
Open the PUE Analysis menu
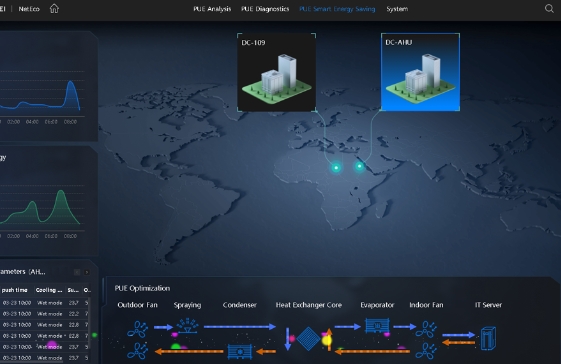pyautogui.click(x=212, y=9)
